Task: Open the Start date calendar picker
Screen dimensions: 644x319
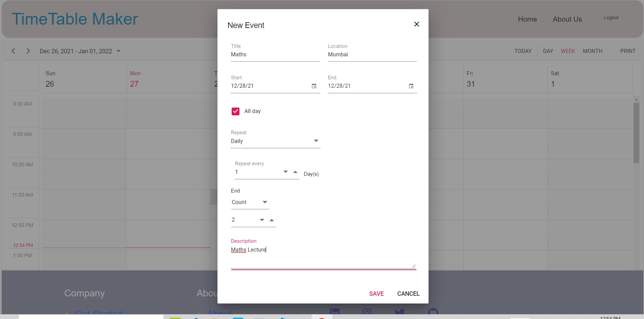Action: click(x=314, y=86)
